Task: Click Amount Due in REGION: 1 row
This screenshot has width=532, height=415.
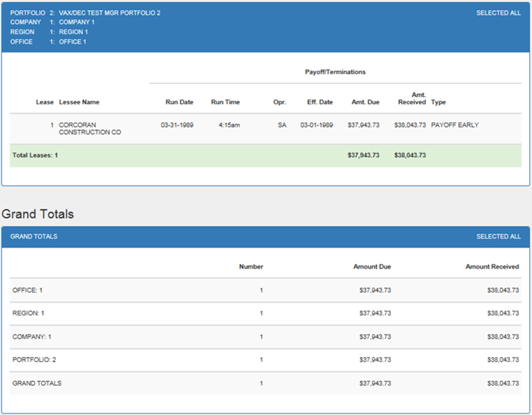Action: [x=375, y=313]
